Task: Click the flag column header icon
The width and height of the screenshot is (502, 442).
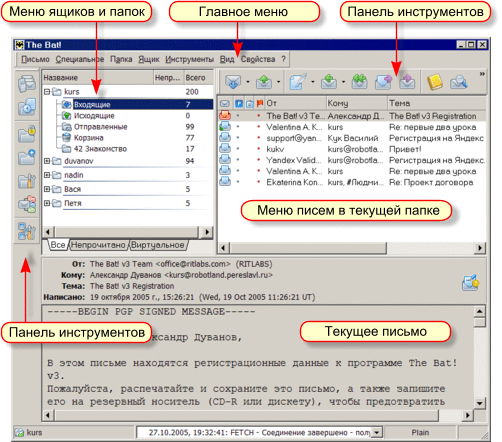Action: [x=260, y=103]
